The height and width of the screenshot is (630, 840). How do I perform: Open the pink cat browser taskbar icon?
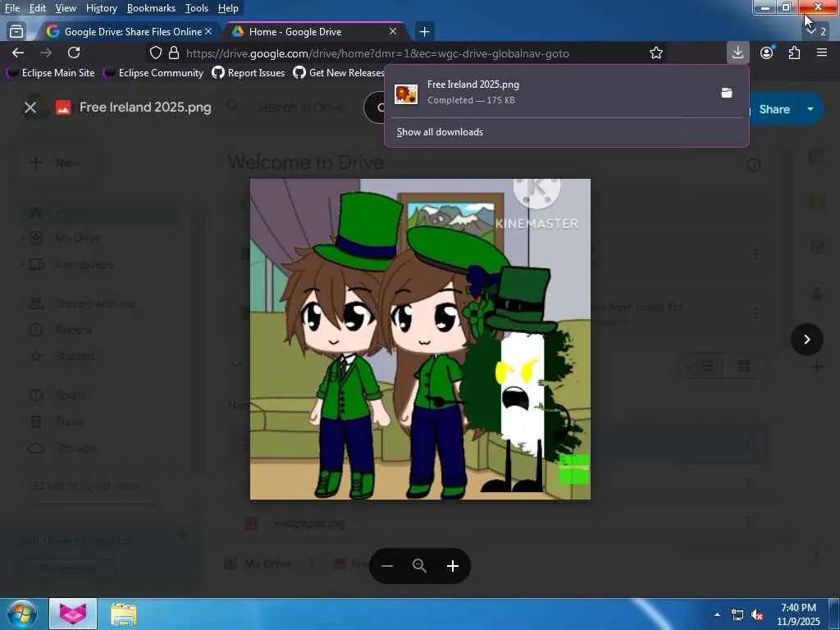pos(73,614)
